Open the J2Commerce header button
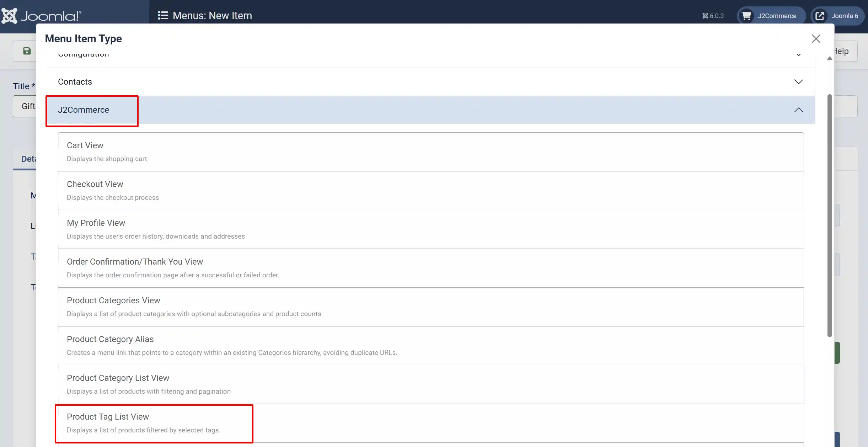The image size is (868, 447). (x=771, y=16)
